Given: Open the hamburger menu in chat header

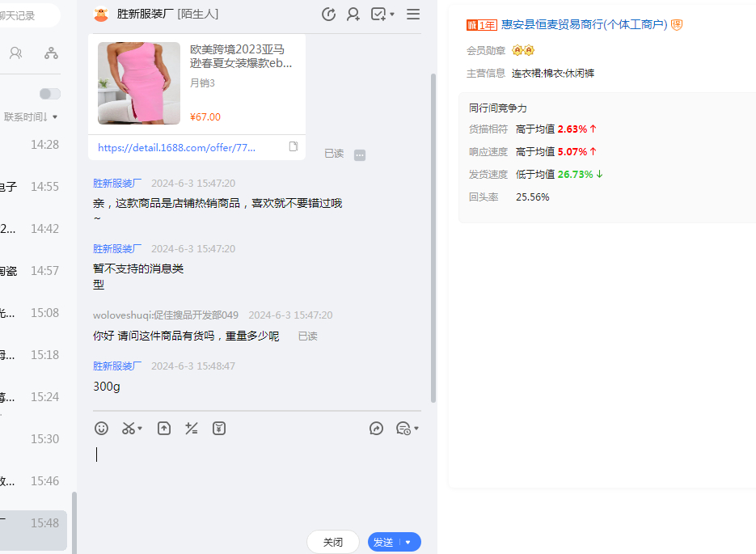Looking at the screenshot, I should (x=413, y=14).
